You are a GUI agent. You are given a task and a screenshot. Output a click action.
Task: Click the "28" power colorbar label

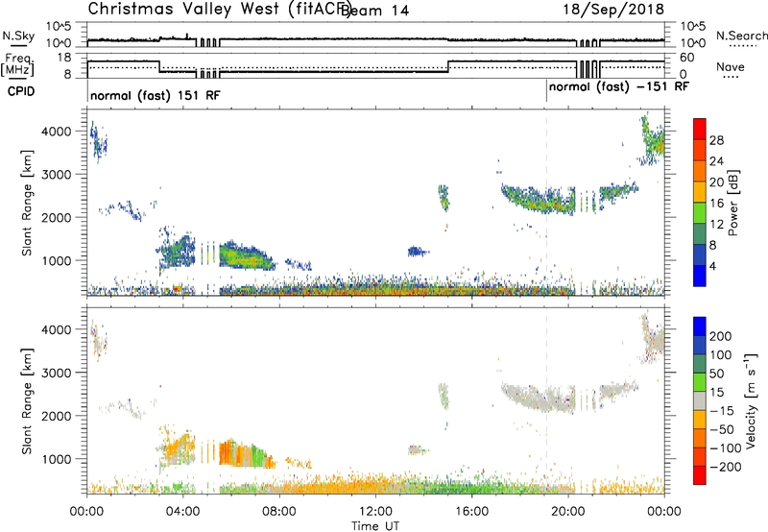pos(716,140)
